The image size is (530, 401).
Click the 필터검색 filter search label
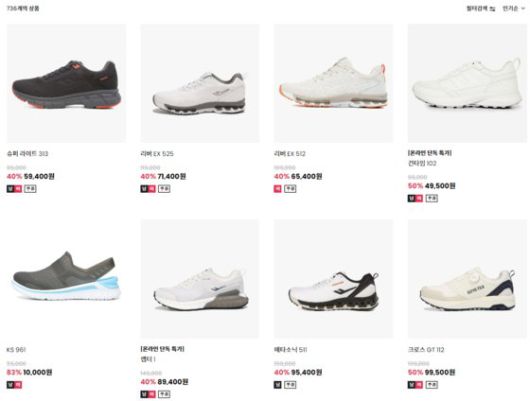pos(477,8)
